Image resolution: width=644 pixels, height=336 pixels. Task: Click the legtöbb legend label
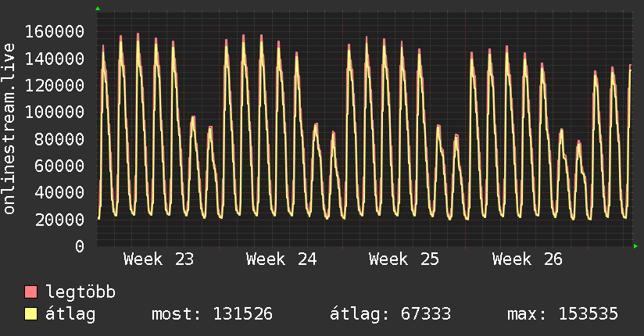80,292
